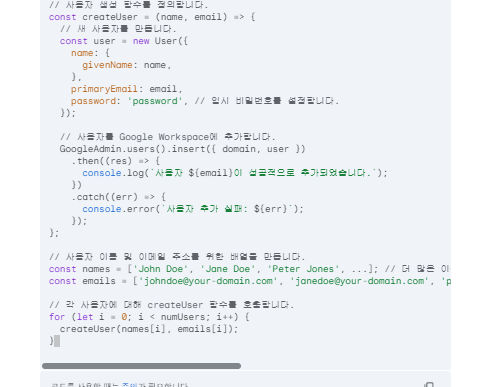Click the 'janedoe@your-domain.com' email string
Image resolution: width=485 pixels, height=387 pixels.
click(x=360, y=281)
